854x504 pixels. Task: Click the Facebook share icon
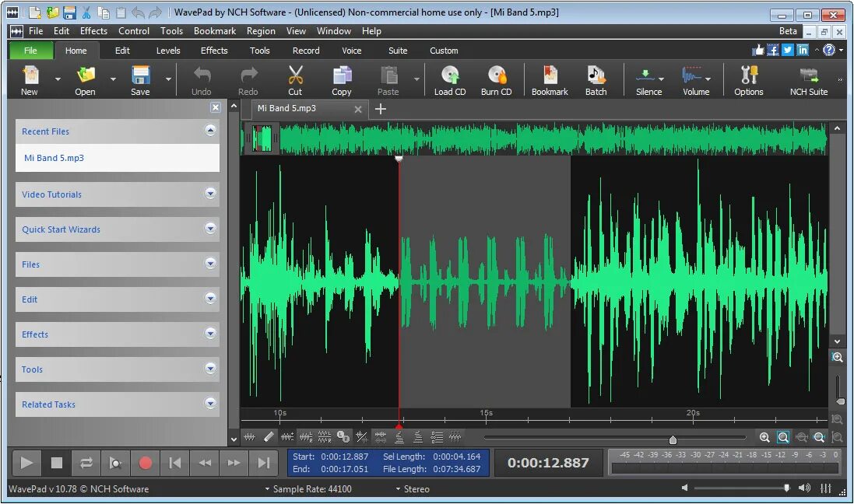[773, 50]
